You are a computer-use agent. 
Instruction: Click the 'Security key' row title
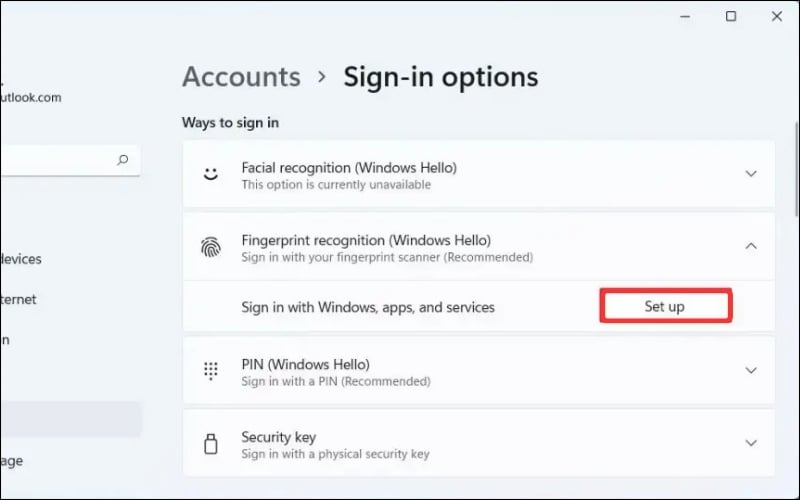277,437
